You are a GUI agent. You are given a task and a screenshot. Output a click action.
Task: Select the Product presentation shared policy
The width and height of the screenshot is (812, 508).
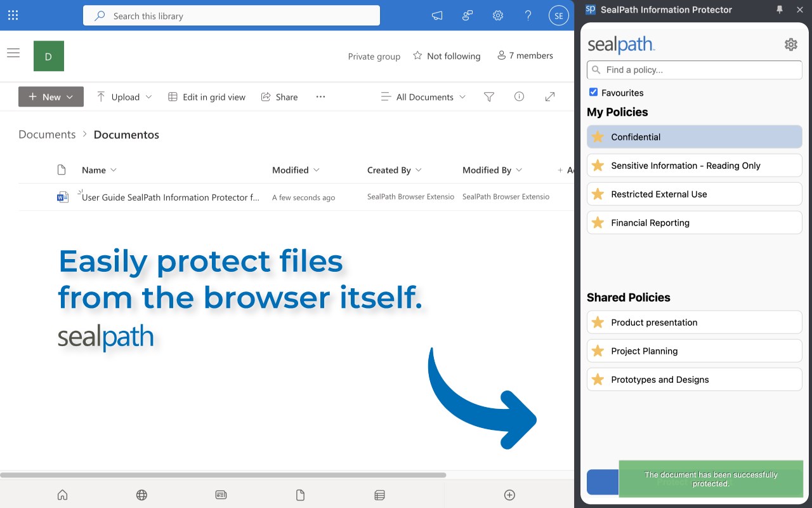pyautogui.click(x=695, y=322)
